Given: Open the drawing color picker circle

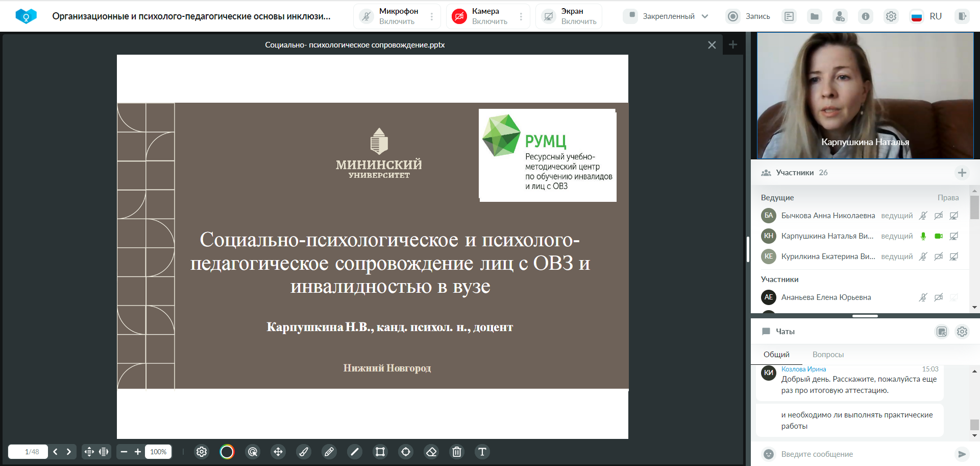Looking at the screenshot, I should point(227,452).
